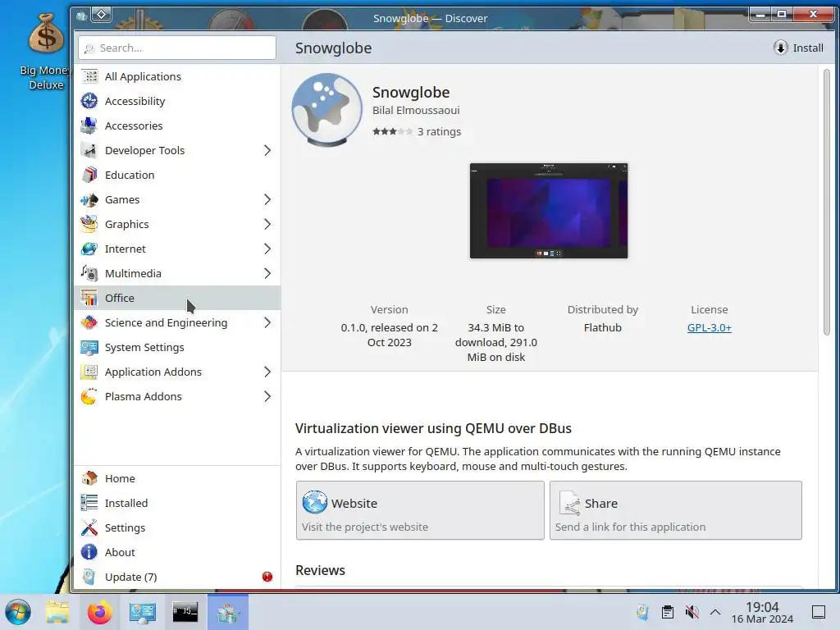This screenshot has height=630, width=840.
Task: Visit the project's Website button
Action: click(420, 510)
